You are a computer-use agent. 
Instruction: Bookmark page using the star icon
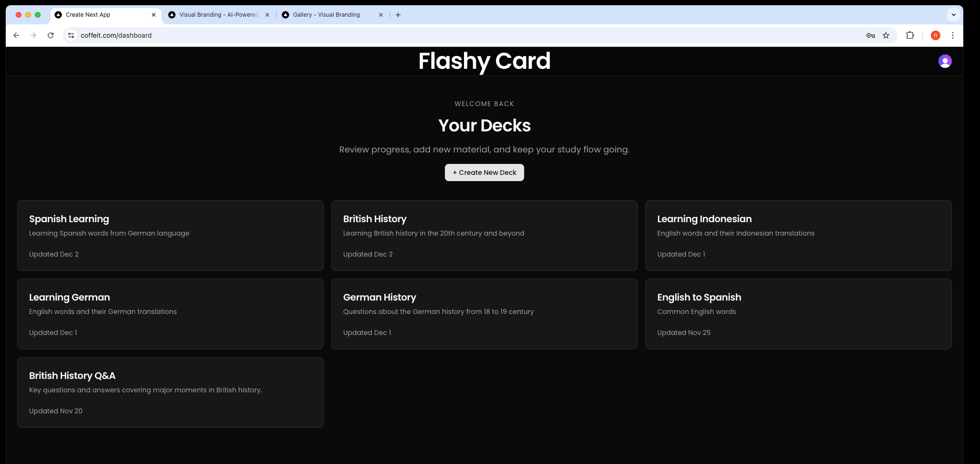[886, 35]
